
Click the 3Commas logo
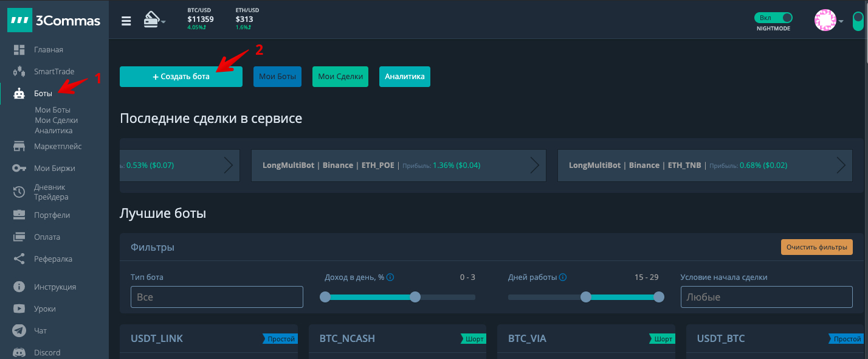(x=53, y=20)
